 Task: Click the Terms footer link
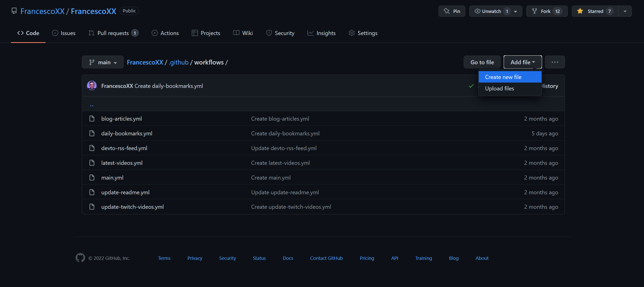pyautogui.click(x=164, y=258)
